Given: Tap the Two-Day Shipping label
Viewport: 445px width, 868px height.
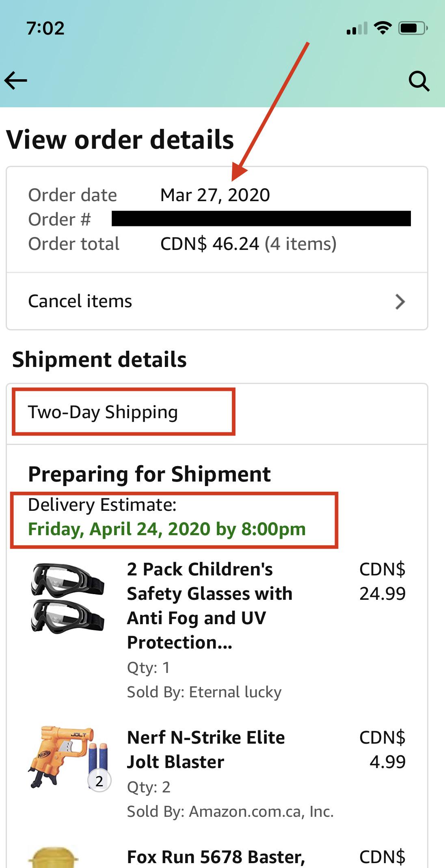Looking at the screenshot, I should (103, 412).
